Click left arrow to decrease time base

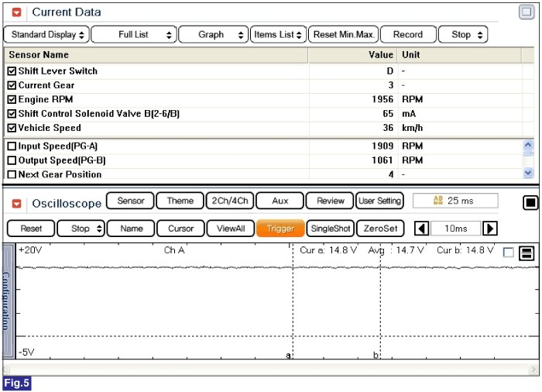point(420,229)
